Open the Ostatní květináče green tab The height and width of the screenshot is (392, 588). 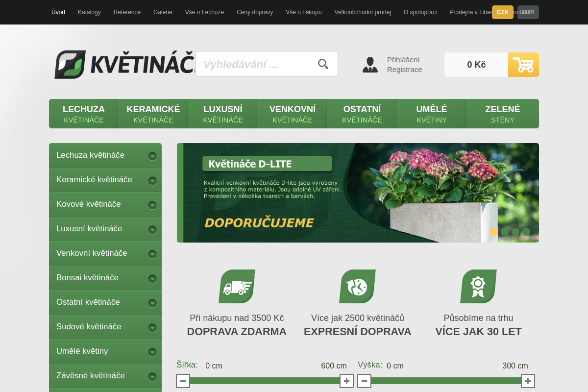[x=362, y=114]
